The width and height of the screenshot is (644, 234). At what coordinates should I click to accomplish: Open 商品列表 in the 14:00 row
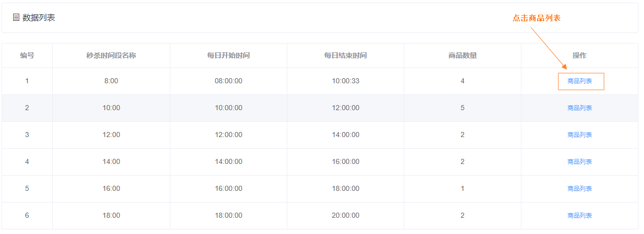click(x=580, y=162)
